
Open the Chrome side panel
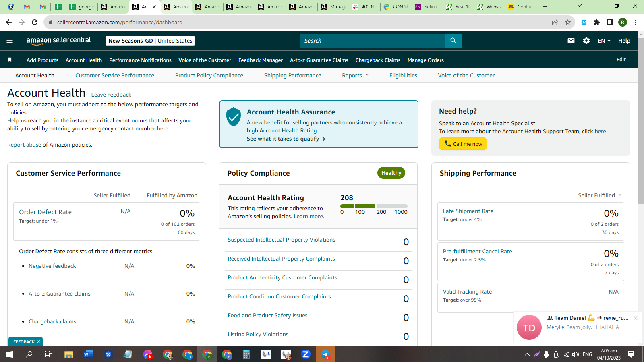(x=610, y=22)
